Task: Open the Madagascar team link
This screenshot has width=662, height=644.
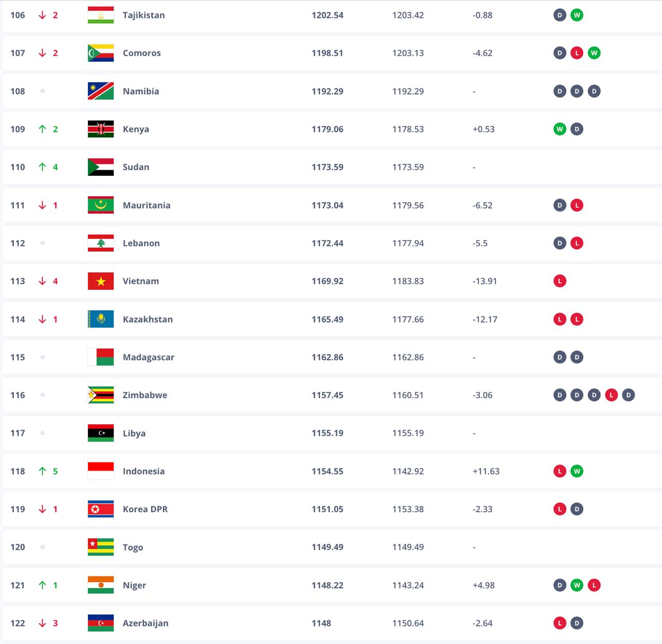Action: pos(148,357)
